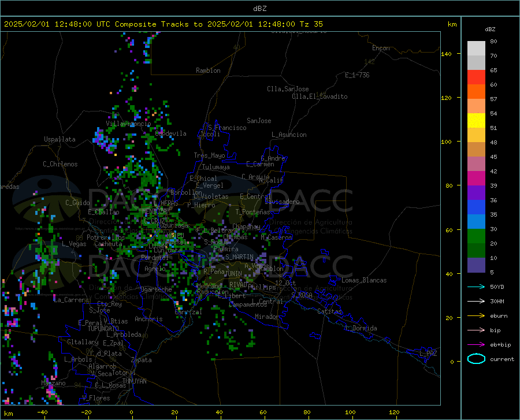The height and width of the screenshot is (420, 520).
Task: Click the S_Francisco map label
Action: coord(227,128)
